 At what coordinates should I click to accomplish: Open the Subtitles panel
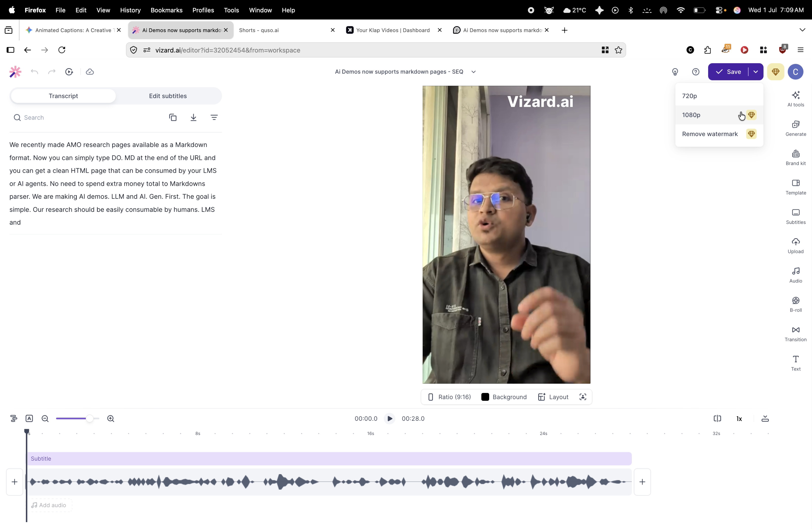coord(796,216)
